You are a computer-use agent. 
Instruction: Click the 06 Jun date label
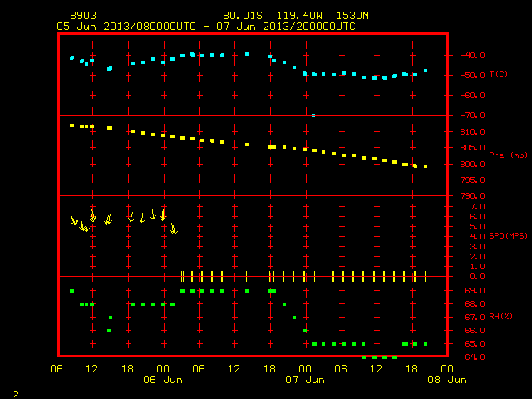163,380
